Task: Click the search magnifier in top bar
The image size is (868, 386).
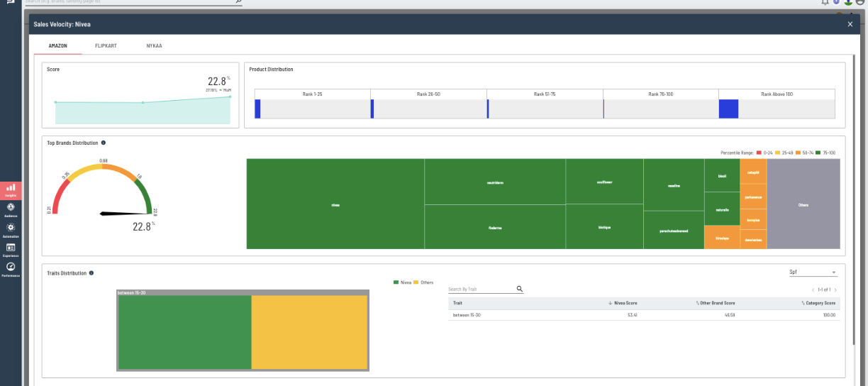Action: [238, 2]
